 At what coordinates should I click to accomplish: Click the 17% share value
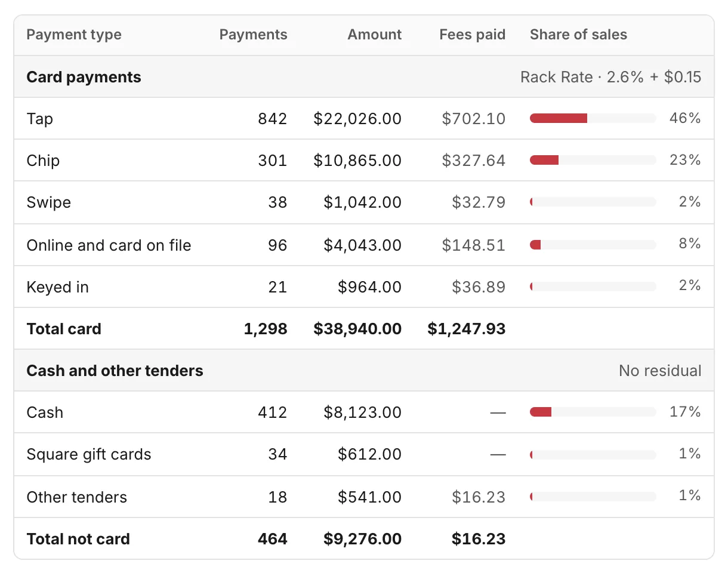(685, 412)
